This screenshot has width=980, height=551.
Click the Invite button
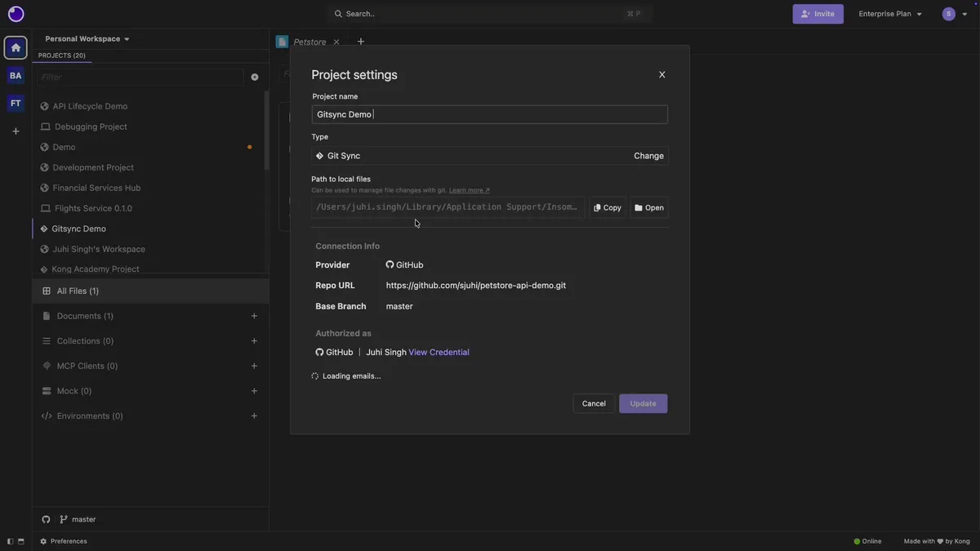tap(817, 14)
